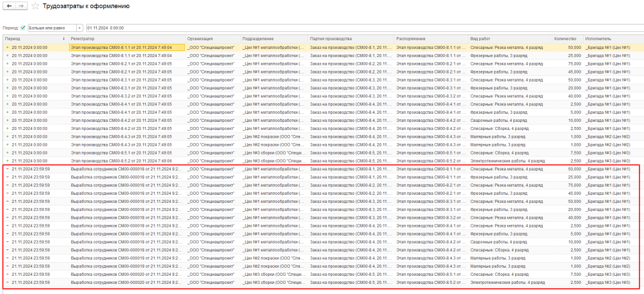Select quantity 7,500 in the 21.11.2024 0:00:00 row
This screenshot has width=644, height=294.
(567, 153)
